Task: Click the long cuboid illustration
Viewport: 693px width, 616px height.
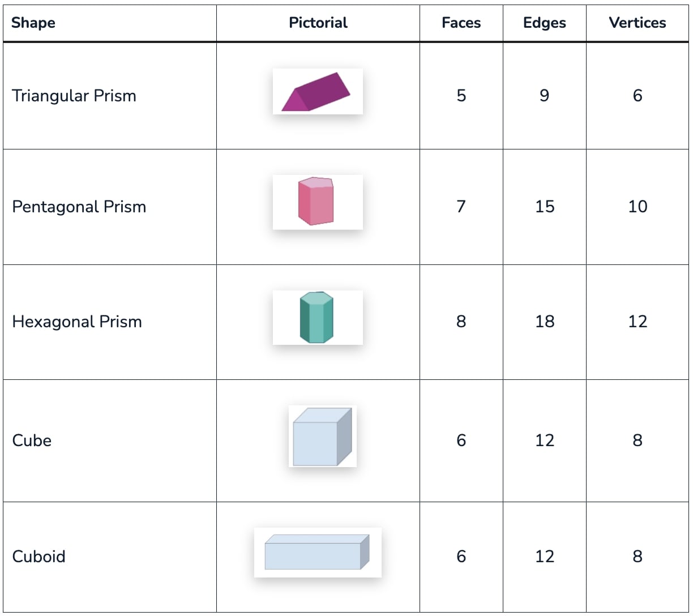Action: pos(318,553)
